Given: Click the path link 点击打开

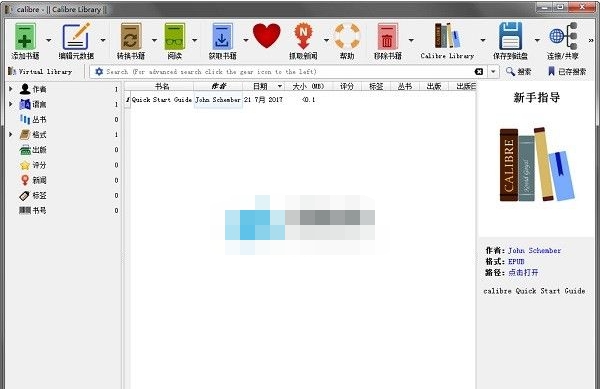Looking at the screenshot, I should pos(523,273).
